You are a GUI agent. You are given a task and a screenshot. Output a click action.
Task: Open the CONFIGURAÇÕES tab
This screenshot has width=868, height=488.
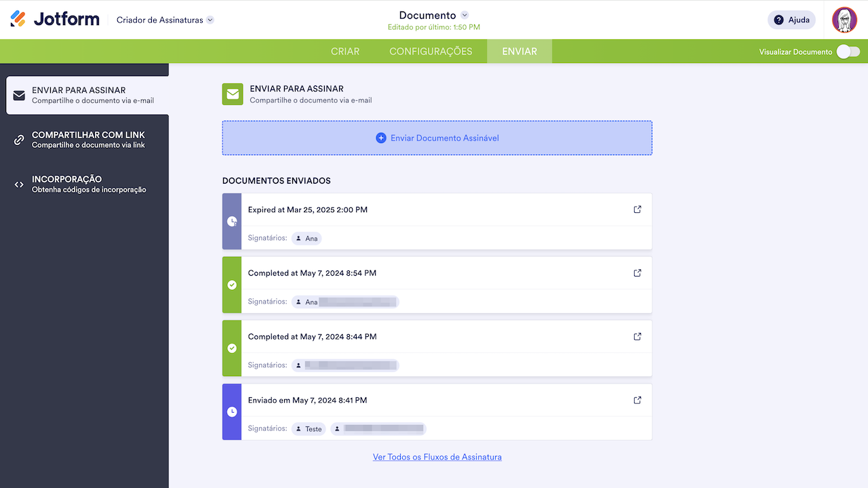[x=431, y=51]
